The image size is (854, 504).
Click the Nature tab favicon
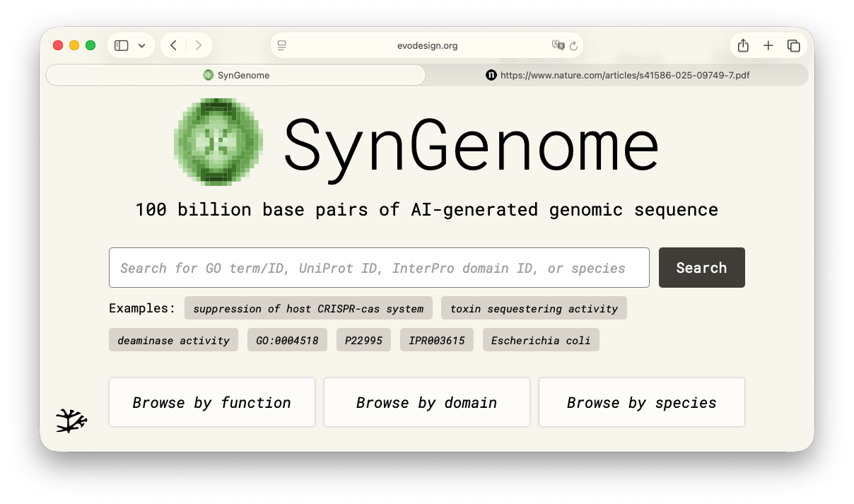point(491,75)
